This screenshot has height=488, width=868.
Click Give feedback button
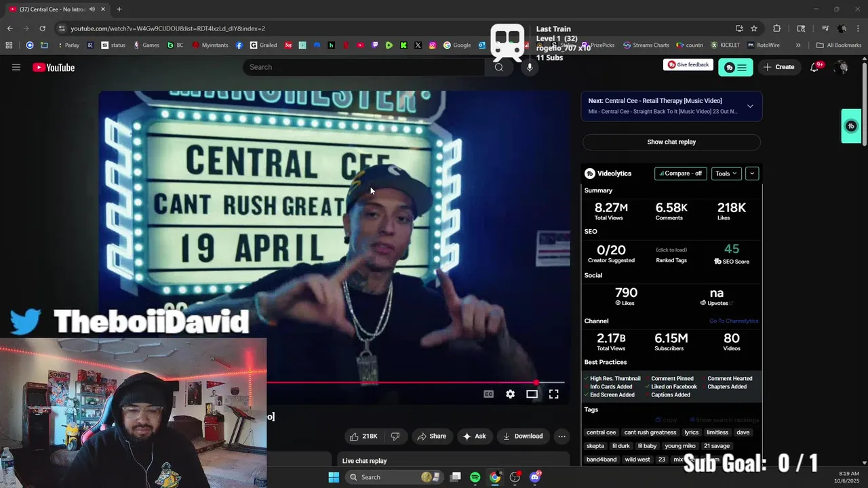[x=688, y=64]
